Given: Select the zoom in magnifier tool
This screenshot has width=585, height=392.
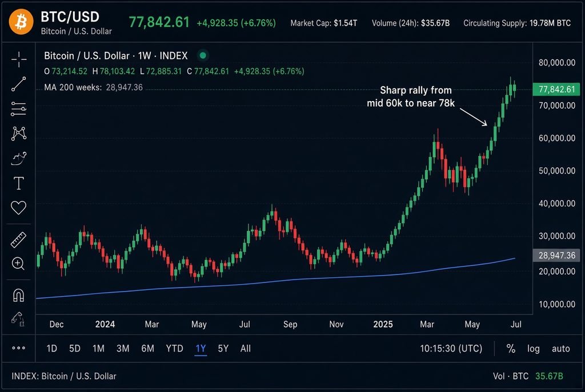Looking at the screenshot, I should click(18, 264).
